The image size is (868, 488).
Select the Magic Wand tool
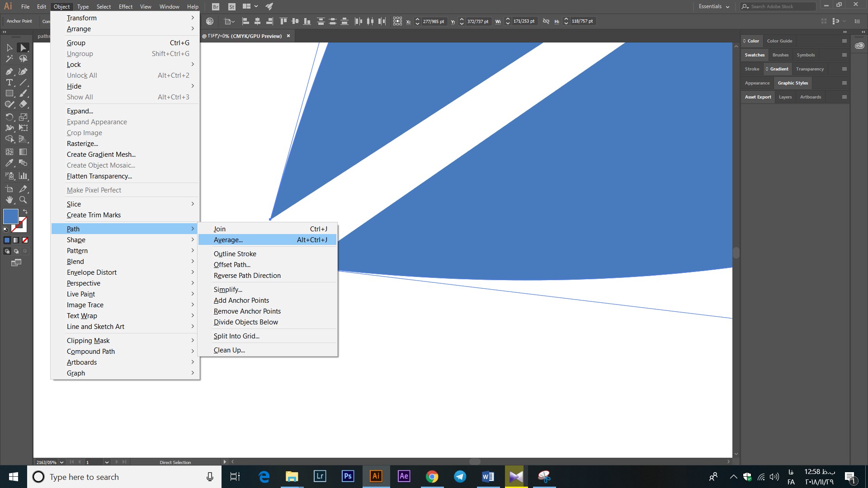9,59
